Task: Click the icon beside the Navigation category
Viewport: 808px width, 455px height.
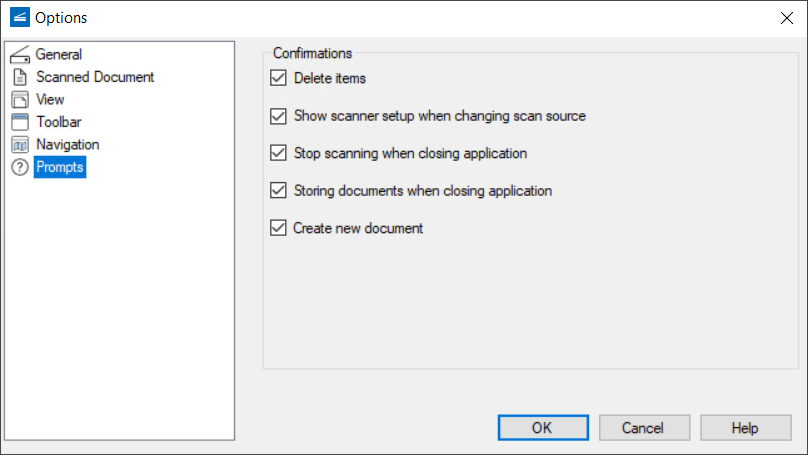Action: (20, 145)
